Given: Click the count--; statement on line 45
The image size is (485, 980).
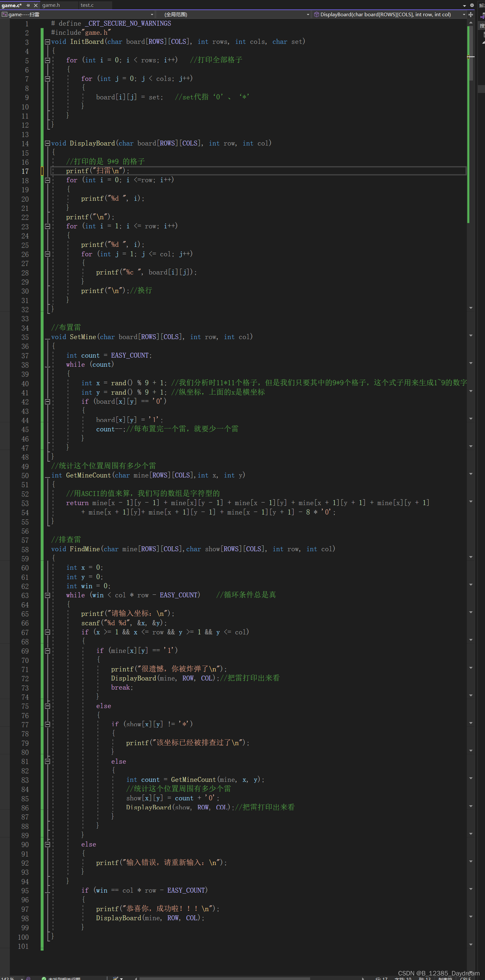Looking at the screenshot, I should pos(111,429).
